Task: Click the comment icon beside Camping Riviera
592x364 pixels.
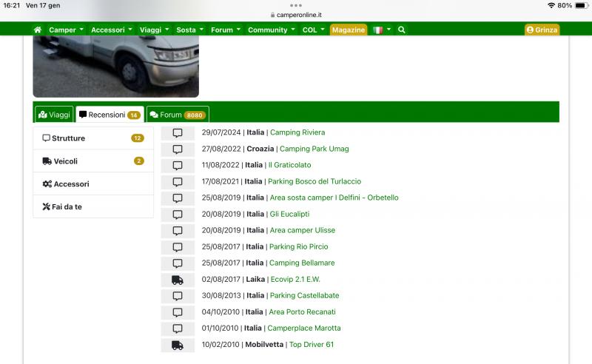Action: coord(178,133)
